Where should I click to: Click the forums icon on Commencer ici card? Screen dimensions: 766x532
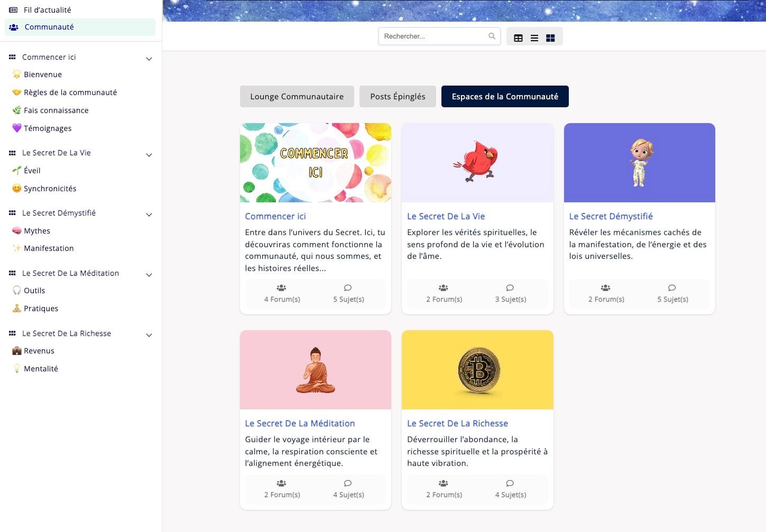pos(281,288)
